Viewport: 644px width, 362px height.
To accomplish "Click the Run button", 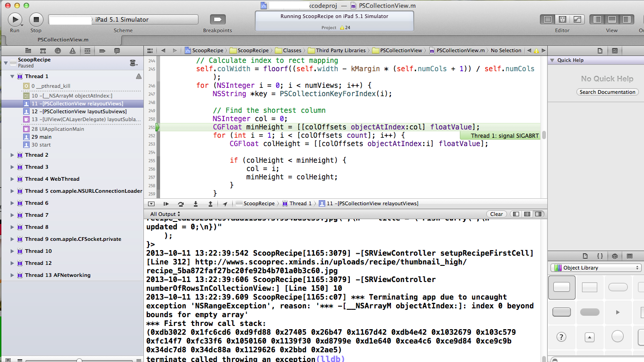I will pyautogui.click(x=15, y=19).
